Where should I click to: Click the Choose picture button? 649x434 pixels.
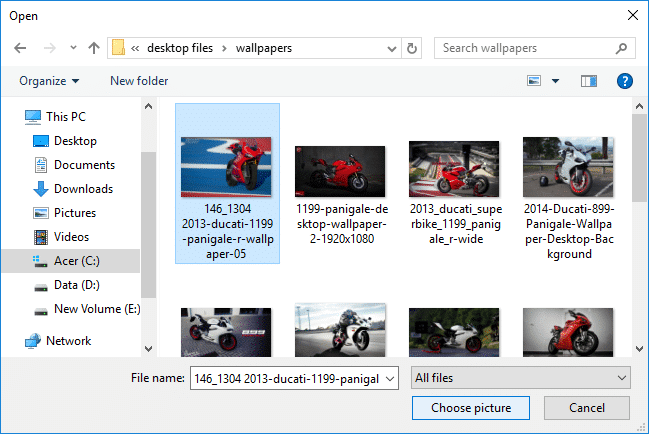(x=471, y=408)
